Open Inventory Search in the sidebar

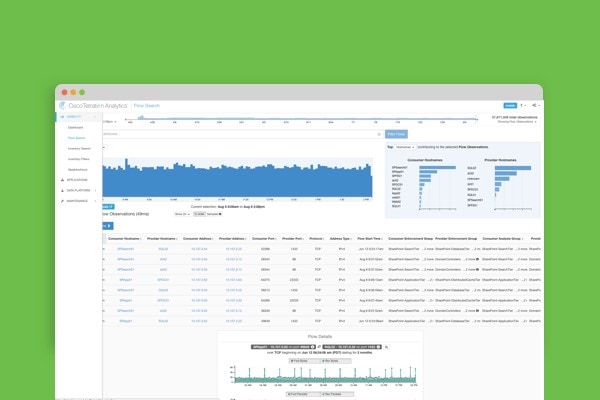[79, 149]
